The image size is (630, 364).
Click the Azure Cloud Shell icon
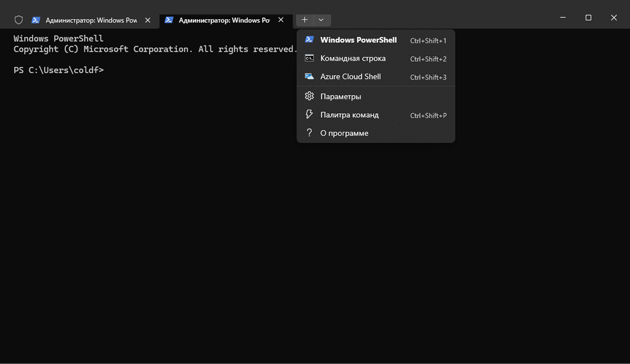click(x=309, y=76)
